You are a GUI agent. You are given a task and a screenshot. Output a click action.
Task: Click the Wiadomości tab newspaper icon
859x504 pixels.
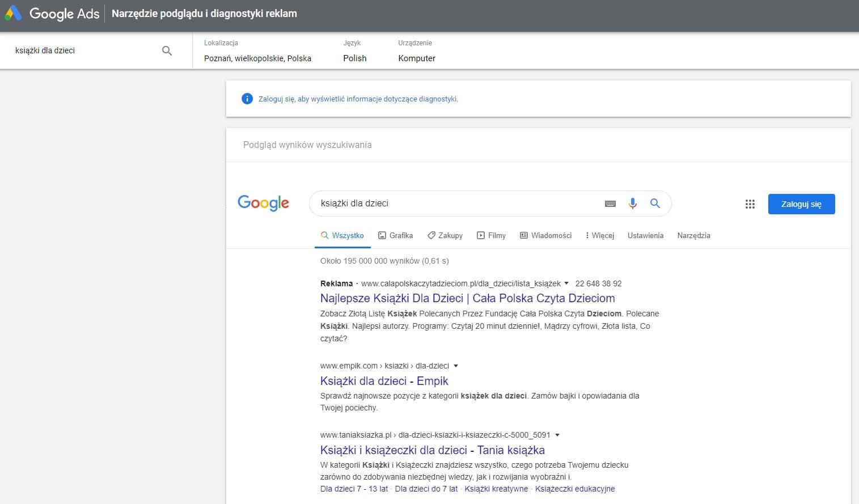[x=524, y=235]
